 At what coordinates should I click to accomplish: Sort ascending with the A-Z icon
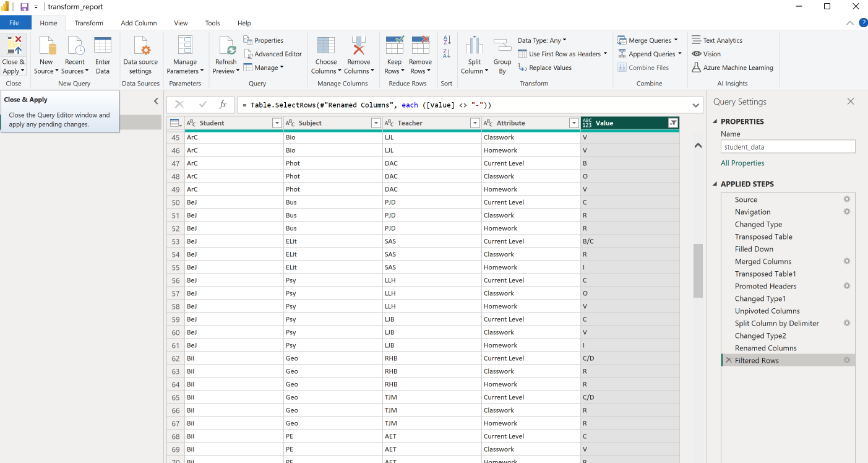coord(447,40)
